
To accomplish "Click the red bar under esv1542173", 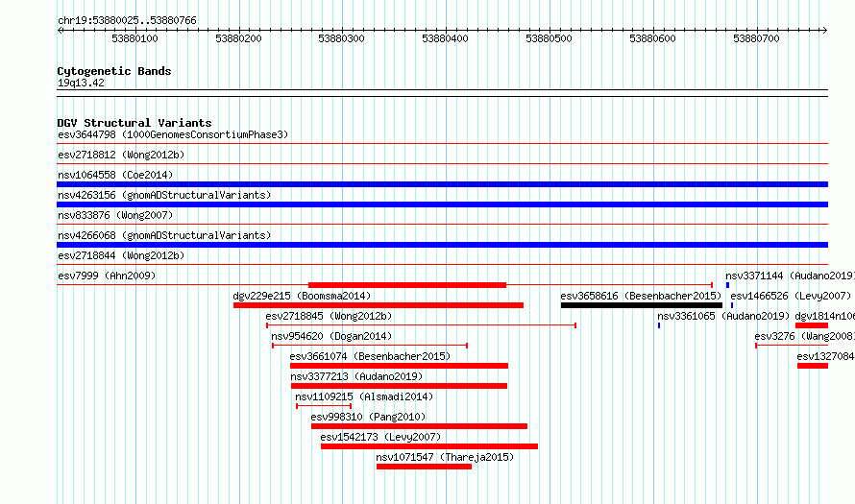I will pyautogui.click(x=429, y=446).
